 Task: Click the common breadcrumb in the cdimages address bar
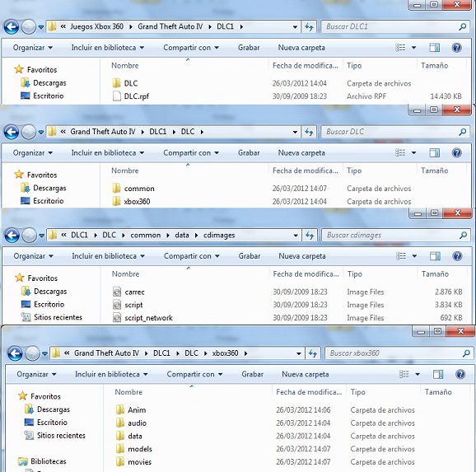point(146,236)
